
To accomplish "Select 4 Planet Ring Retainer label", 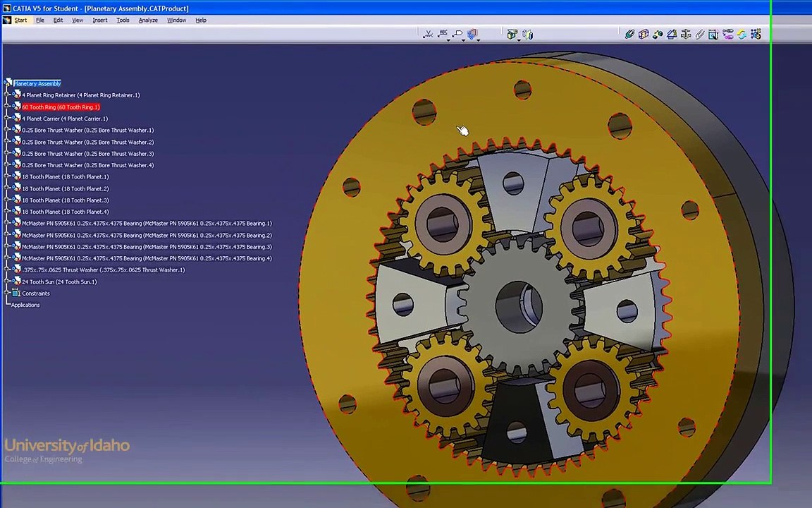I will coord(81,95).
